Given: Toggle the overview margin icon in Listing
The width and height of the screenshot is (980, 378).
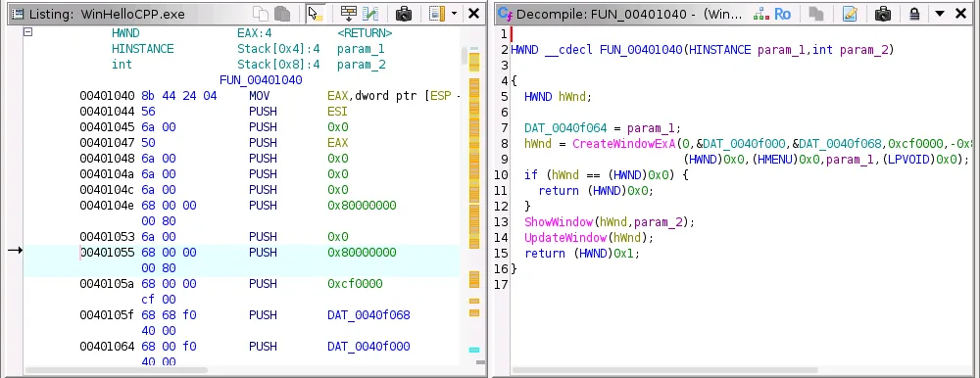Looking at the screenshot, I should click(437, 13).
